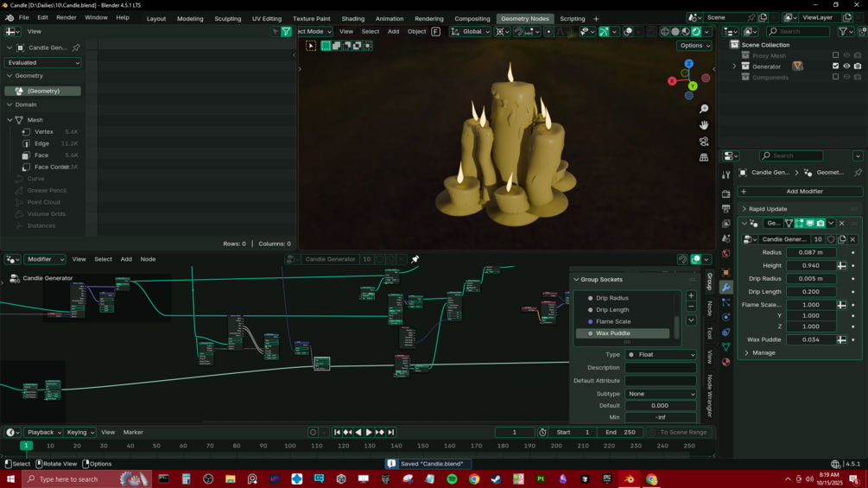This screenshot has height=488, width=868.
Task: Select the Wax Puddle socket entry
Action: 623,333
